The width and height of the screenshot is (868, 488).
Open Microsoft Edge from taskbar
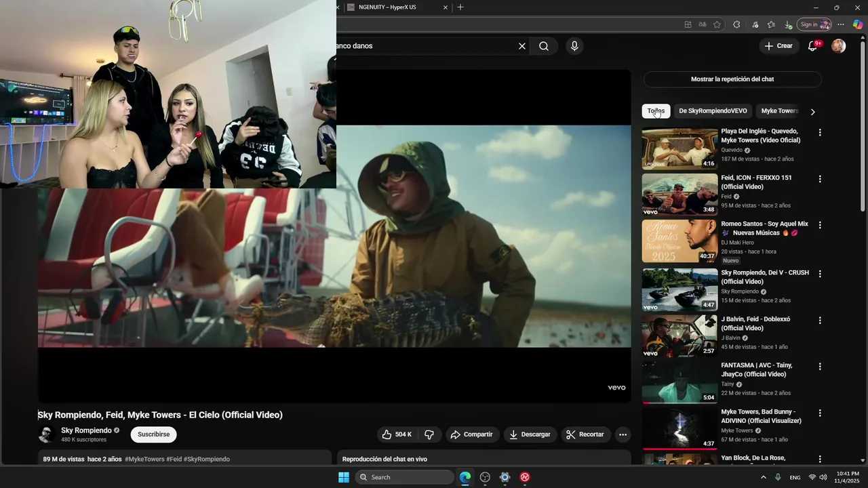coord(465,477)
